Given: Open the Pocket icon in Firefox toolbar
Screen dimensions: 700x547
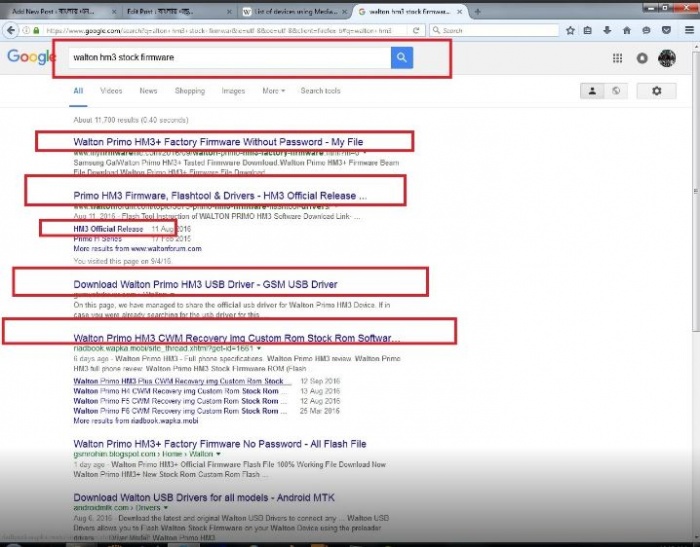Looking at the screenshot, I should point(666,30).
